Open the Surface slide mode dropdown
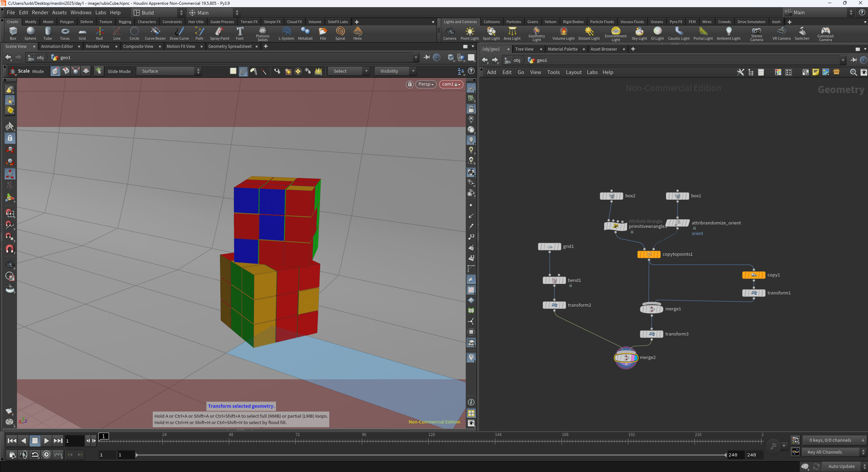Screen dimensions: 868x472 coord(169,71)
